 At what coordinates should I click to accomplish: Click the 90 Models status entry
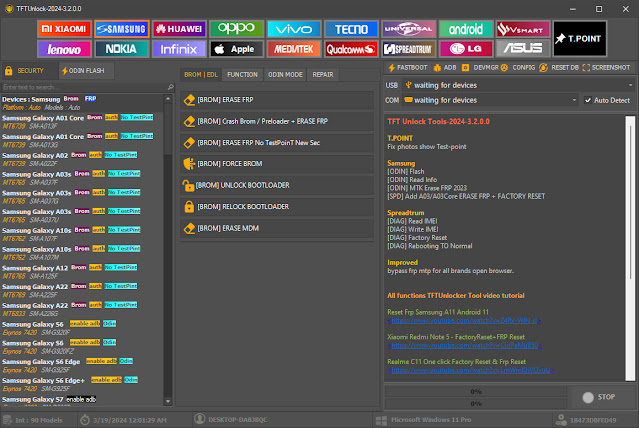(34, 420)
